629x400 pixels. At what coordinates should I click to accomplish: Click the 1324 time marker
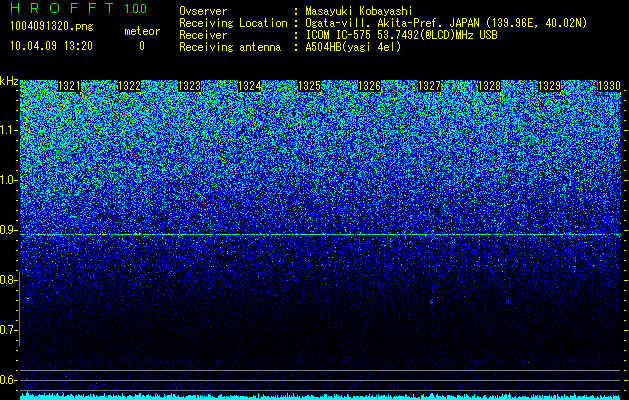click(x=250, y=86)
